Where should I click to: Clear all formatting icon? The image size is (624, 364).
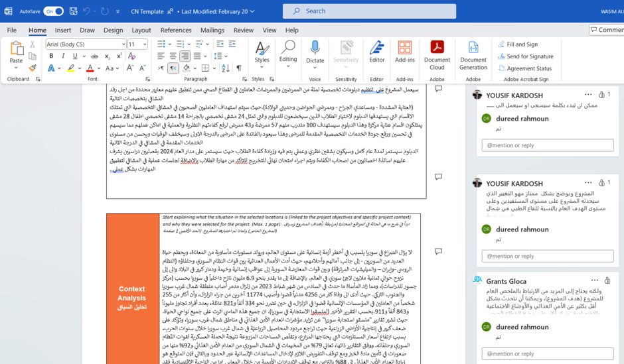point(131,56)
